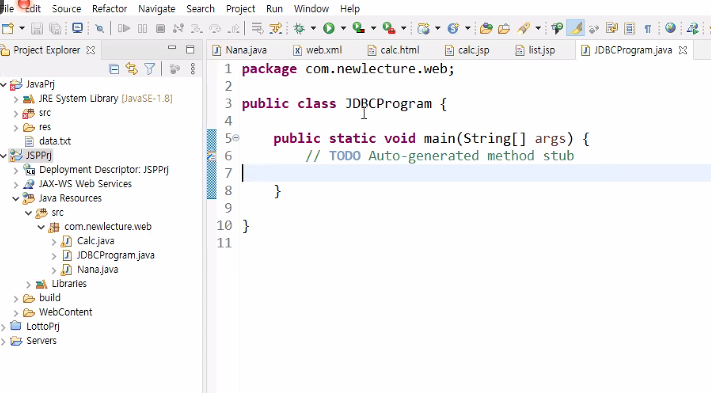711x393 pixels.
Task: Click the Search flashlight icon
Action: 524,29
